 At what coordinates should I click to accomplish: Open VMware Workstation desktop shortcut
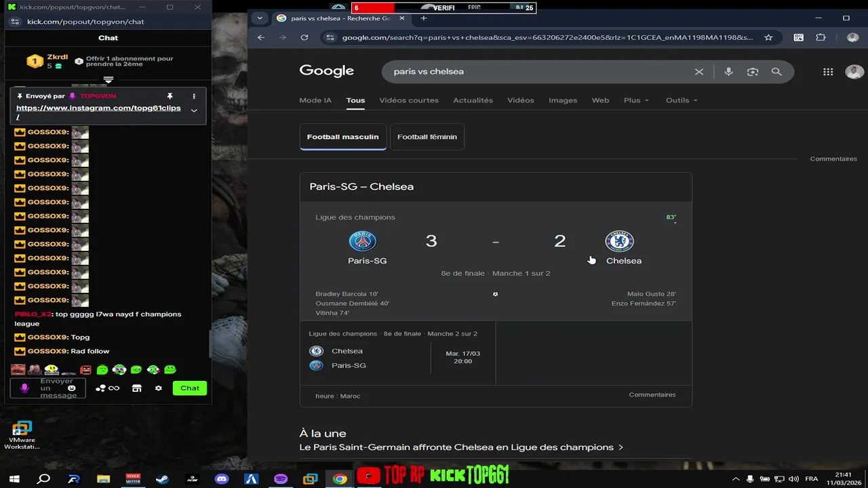coord(22,435)
